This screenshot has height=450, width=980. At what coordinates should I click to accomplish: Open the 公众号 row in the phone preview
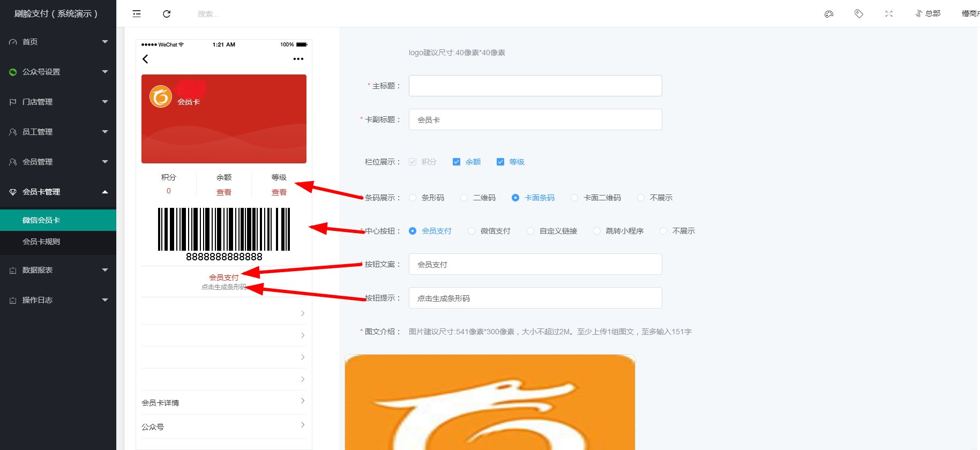click(223, 426)
